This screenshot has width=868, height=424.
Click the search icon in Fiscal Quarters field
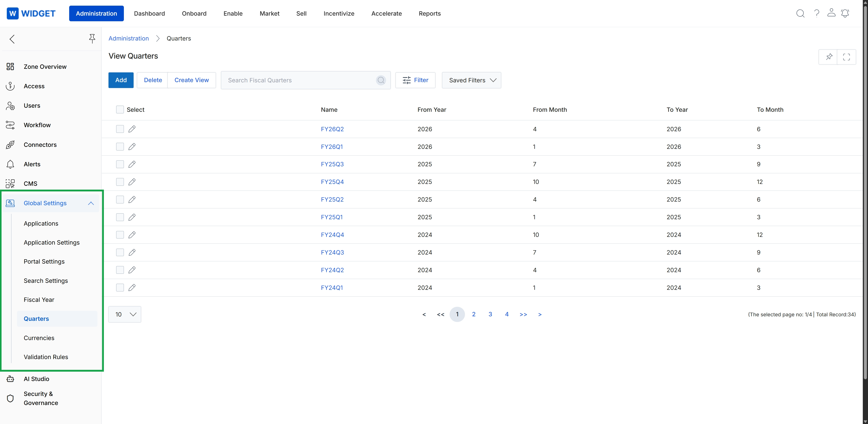click(381, 80)
